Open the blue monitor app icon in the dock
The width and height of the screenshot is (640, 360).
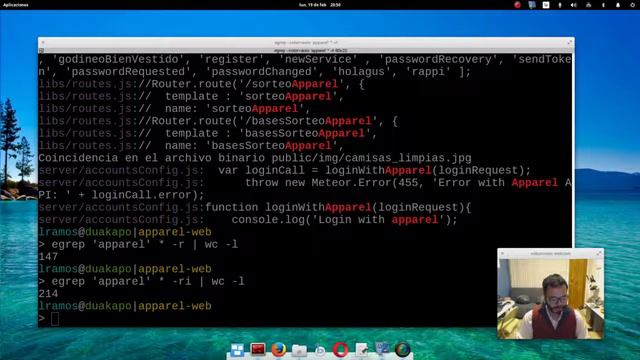[x=382, y=349]
